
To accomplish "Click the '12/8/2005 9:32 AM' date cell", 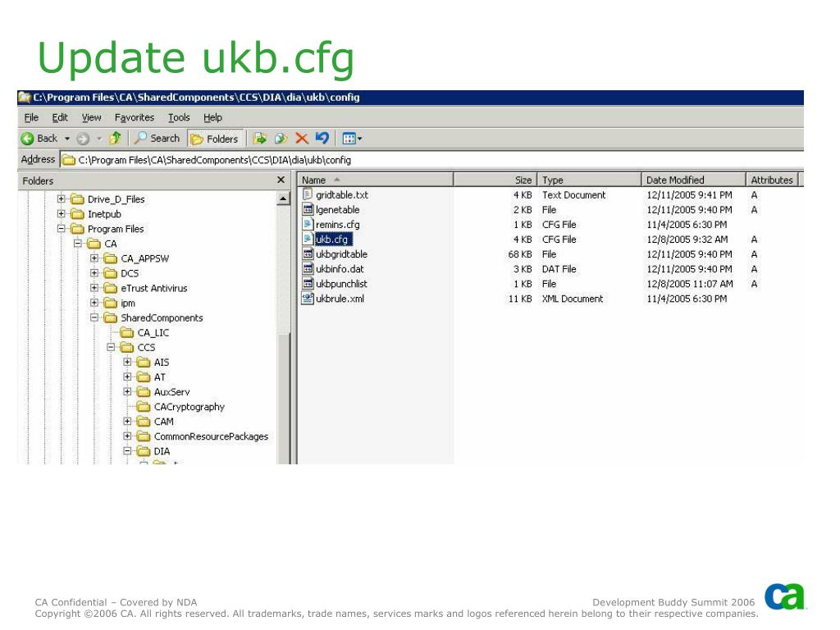I will click(x=687, y=239).
